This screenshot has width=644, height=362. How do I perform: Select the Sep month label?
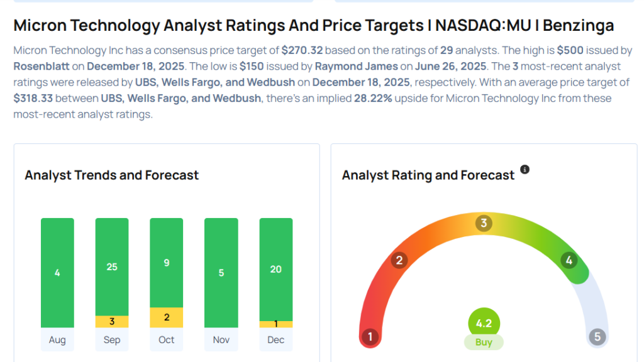click(x=112, y=340)
